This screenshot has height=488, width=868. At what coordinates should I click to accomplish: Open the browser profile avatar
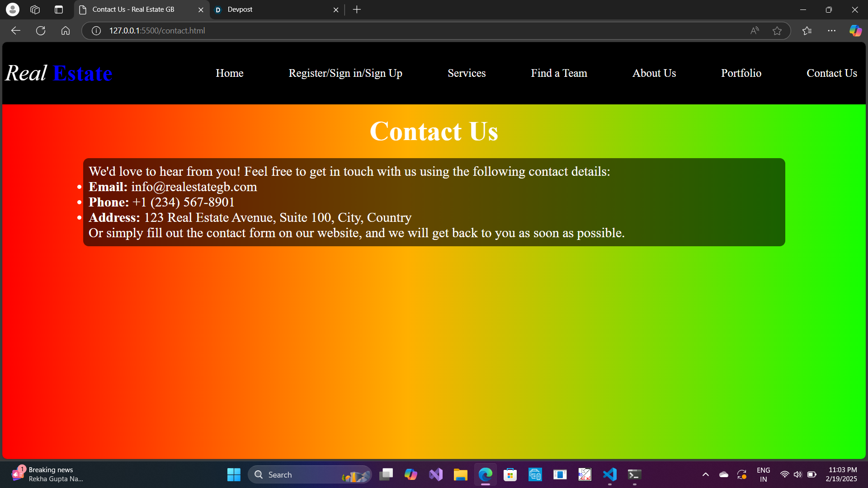[x=13, y=9]
